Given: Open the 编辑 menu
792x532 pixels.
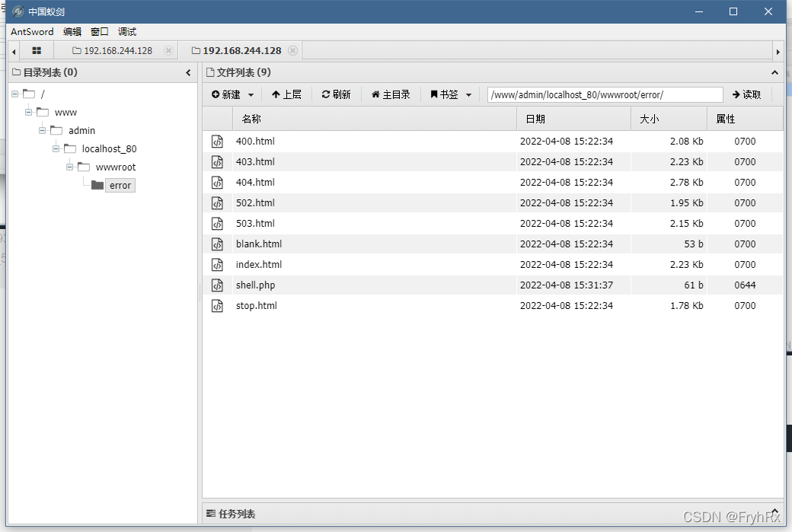Looking at the screenshot, I should click(72, 31).
